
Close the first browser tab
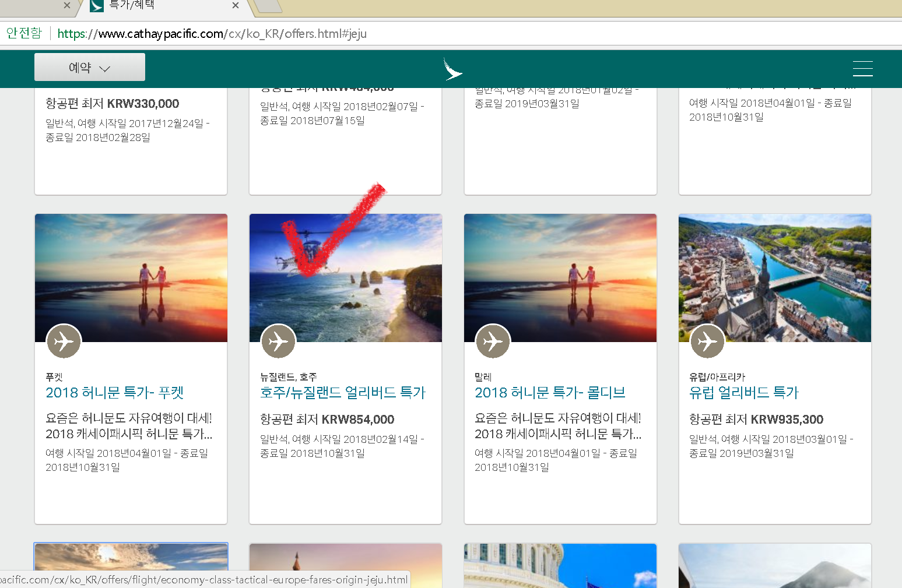point(67,5)
